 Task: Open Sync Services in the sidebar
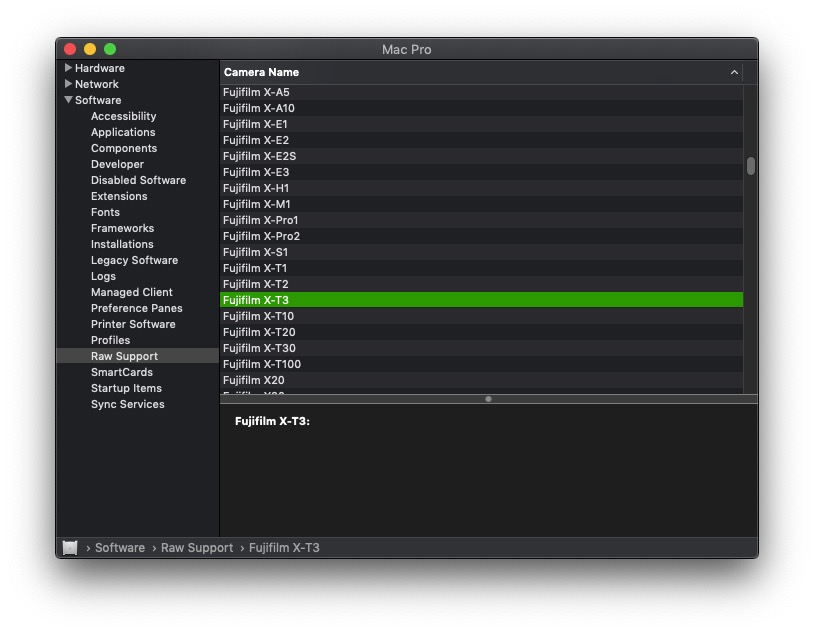(128, 404)
